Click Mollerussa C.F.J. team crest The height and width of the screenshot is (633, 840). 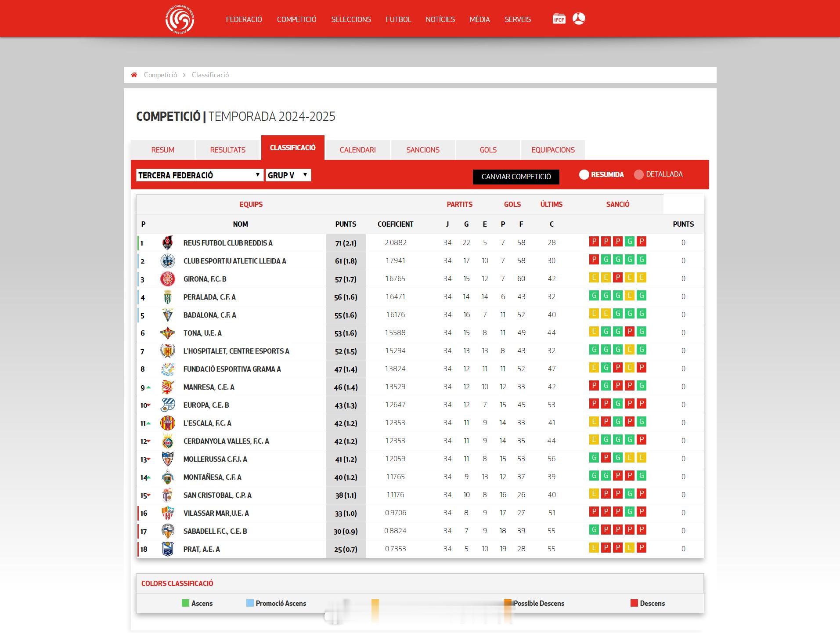pyautogui.click(x=168, y=459)
